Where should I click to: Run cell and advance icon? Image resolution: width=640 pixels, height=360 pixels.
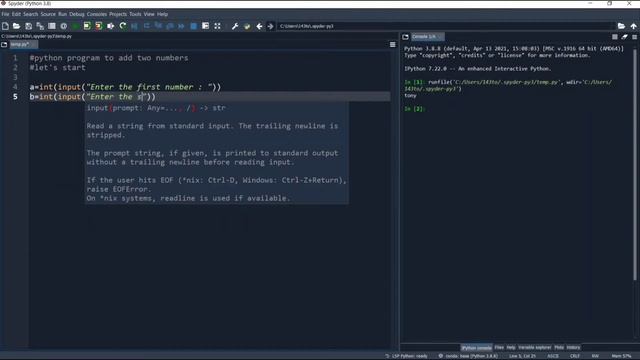click(99, 26)
